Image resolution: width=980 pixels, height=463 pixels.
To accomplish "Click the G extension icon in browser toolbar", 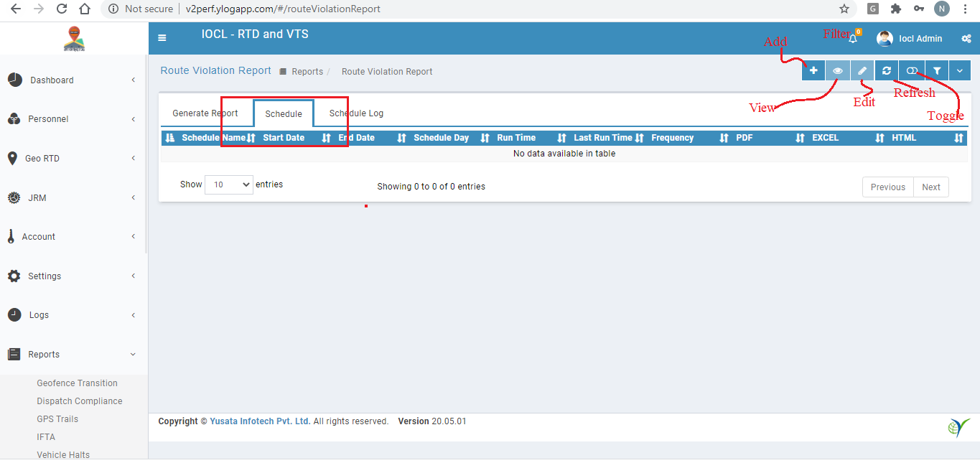I will (x=873, y=9).
